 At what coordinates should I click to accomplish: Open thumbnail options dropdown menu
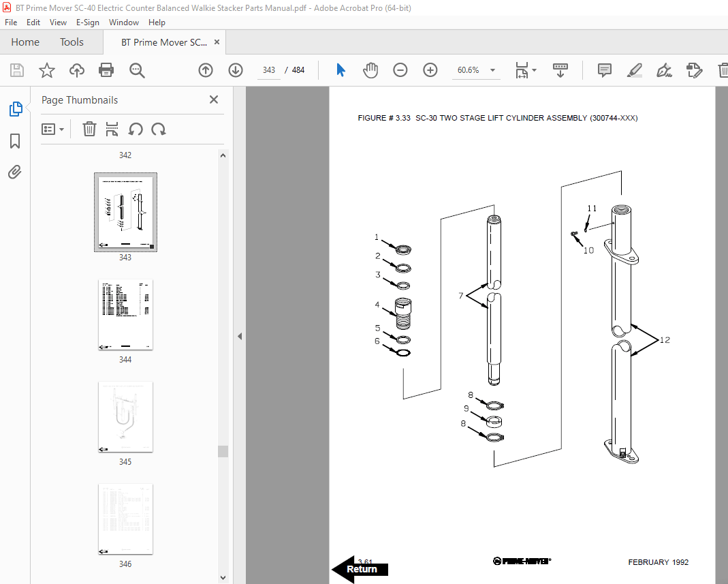click(x=53, y=129)
